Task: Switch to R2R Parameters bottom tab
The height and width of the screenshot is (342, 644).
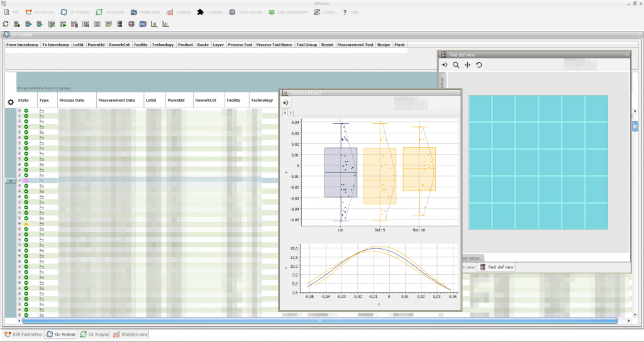Action: pyautogui.click(x=23, y=334)
